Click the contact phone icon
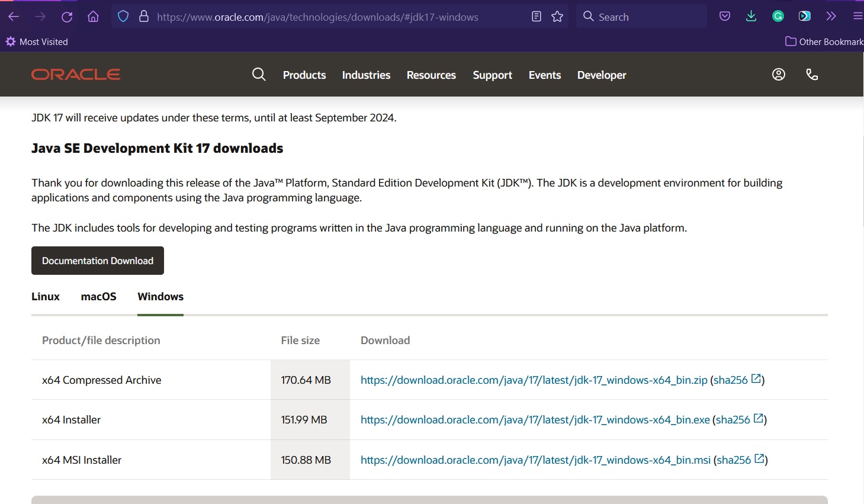 [812, 74]
